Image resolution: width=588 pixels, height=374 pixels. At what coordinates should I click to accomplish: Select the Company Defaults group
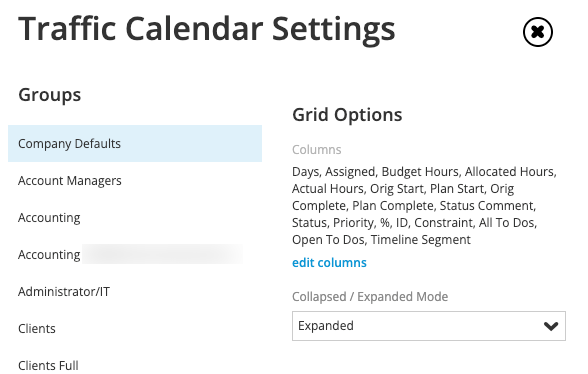coord(135,144)
